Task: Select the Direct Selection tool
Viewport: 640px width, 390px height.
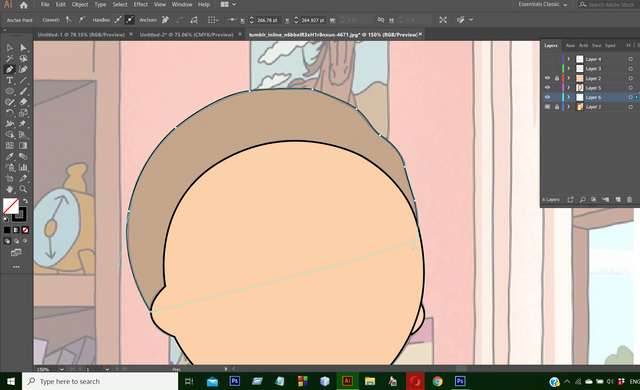Action: pyautogui.click(x=23, y=48)
